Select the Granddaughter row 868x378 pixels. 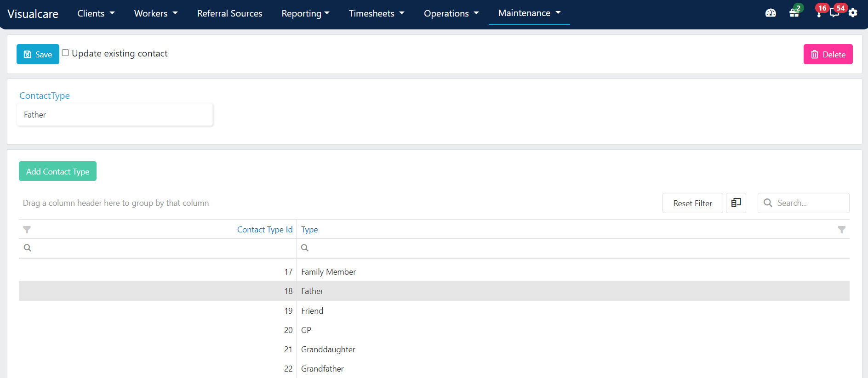click(x=434, y=350)
